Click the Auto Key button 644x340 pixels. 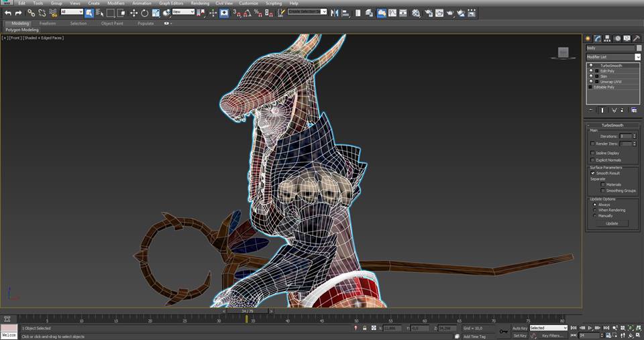(520, 328)
